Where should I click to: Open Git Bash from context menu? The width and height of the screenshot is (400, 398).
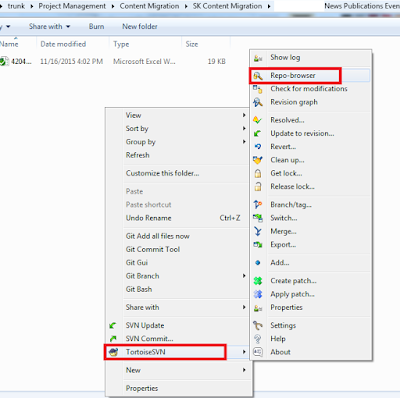(x=139, y=289)
